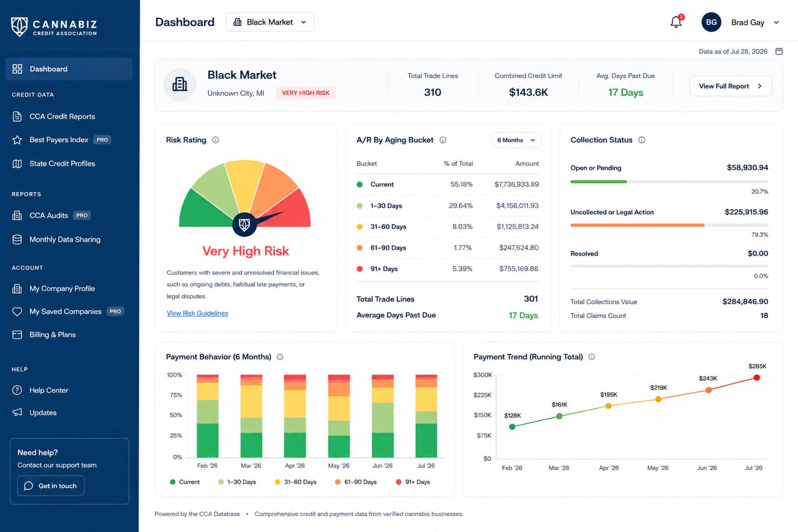Show info for A/R By Aging Bucket
Viewport: 798px width, 532px height.
(x=443, y=140)
